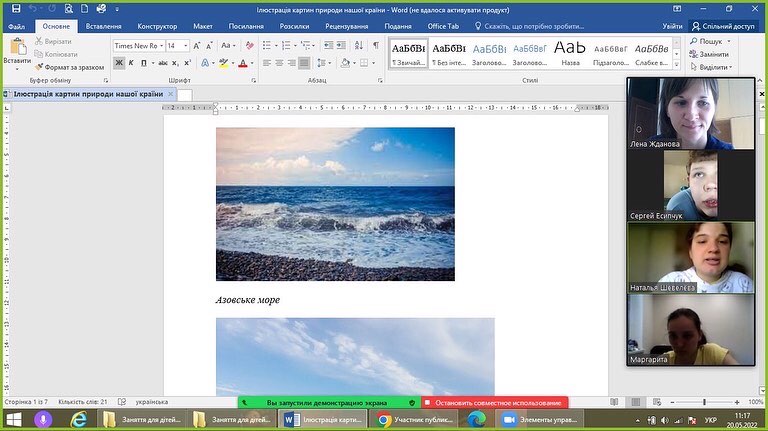768x431 pixels.
Task: Apply paragraph shading fill
Action: click(x=345, y=63)
